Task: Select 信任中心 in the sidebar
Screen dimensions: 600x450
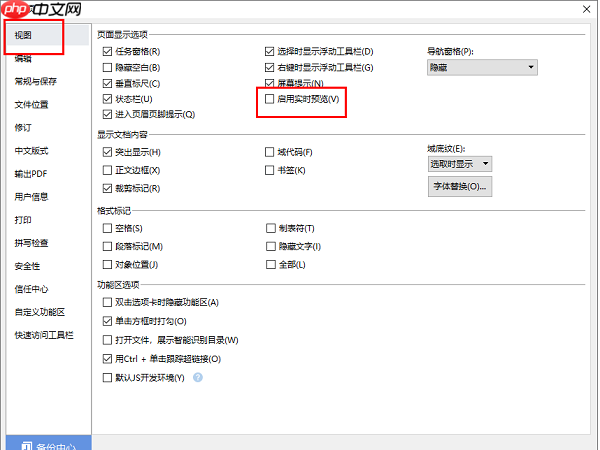Action: (x=31, y=289)
